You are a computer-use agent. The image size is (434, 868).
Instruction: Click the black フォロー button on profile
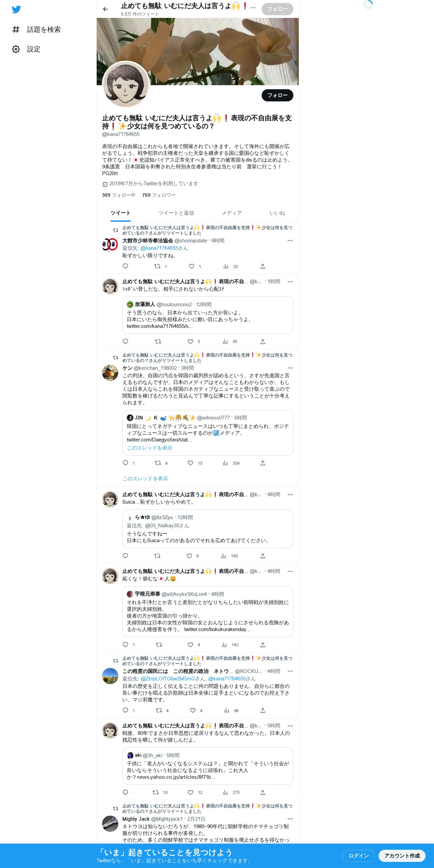click(278, 95)
